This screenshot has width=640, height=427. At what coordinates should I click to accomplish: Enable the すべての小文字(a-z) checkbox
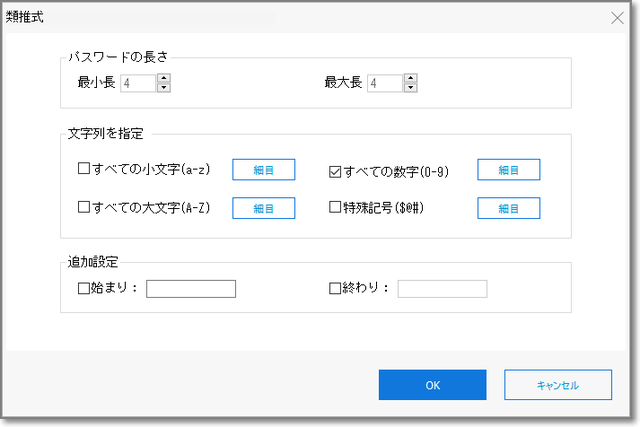click(x=84, y=171)
